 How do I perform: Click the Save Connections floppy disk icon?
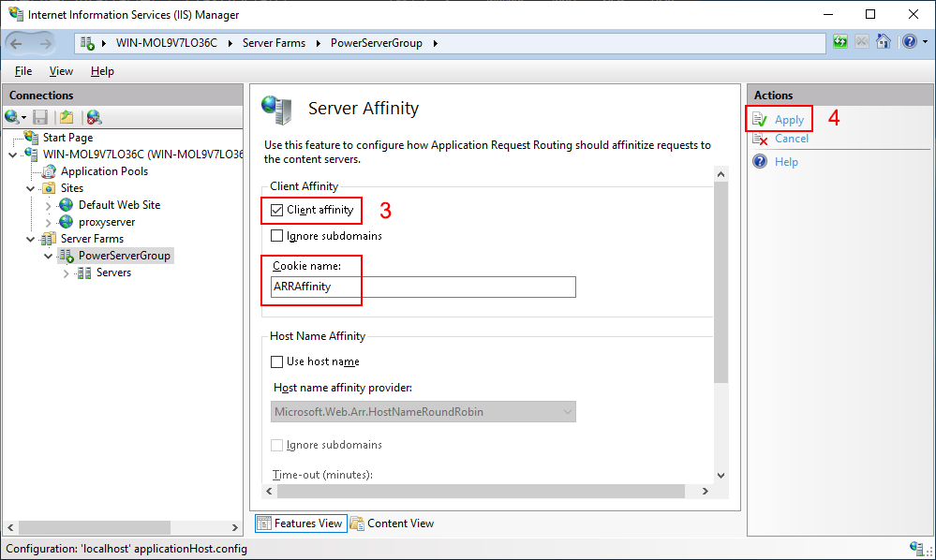click(40, 117)
